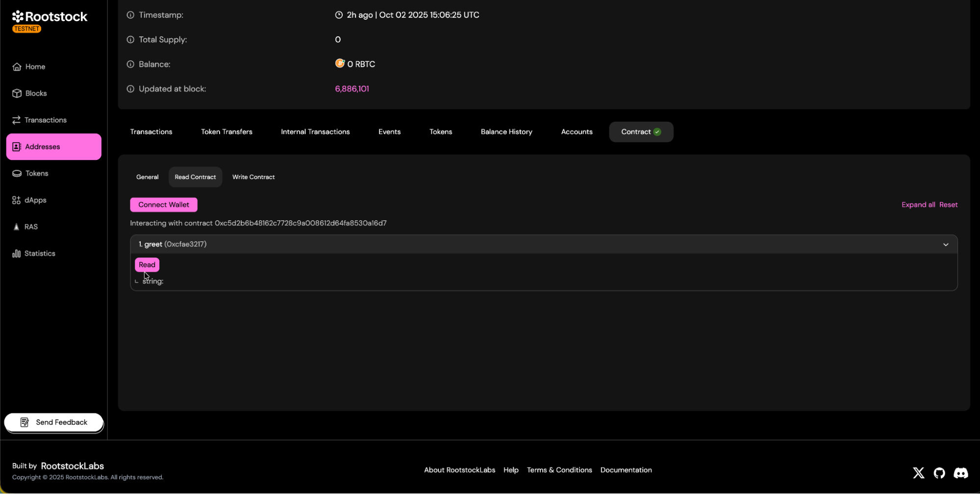980x494 pixels.
Task: Click the Read button for greet
Action: [x=147, y=265]
